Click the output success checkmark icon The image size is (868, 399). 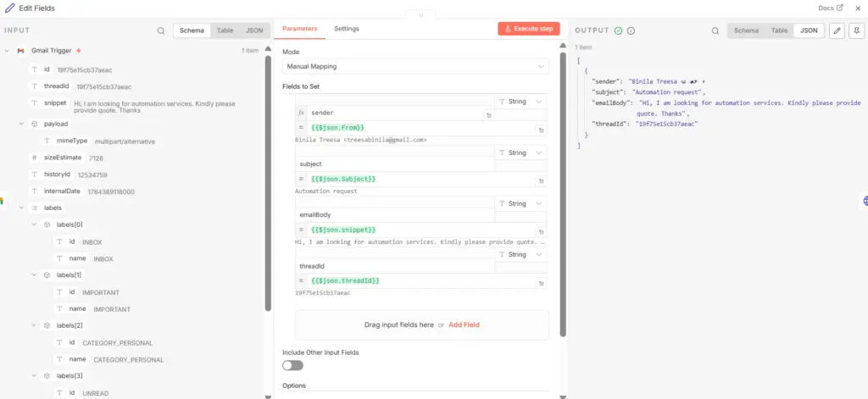(618, 31)
